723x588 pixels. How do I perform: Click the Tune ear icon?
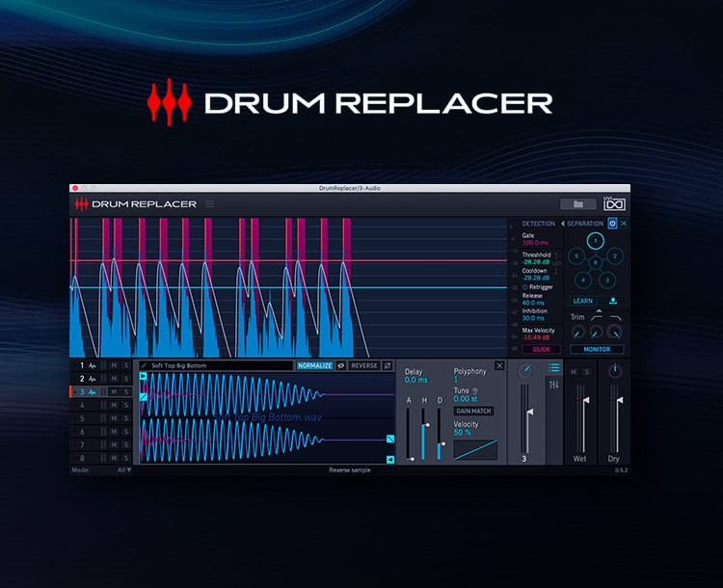[475, 390]
